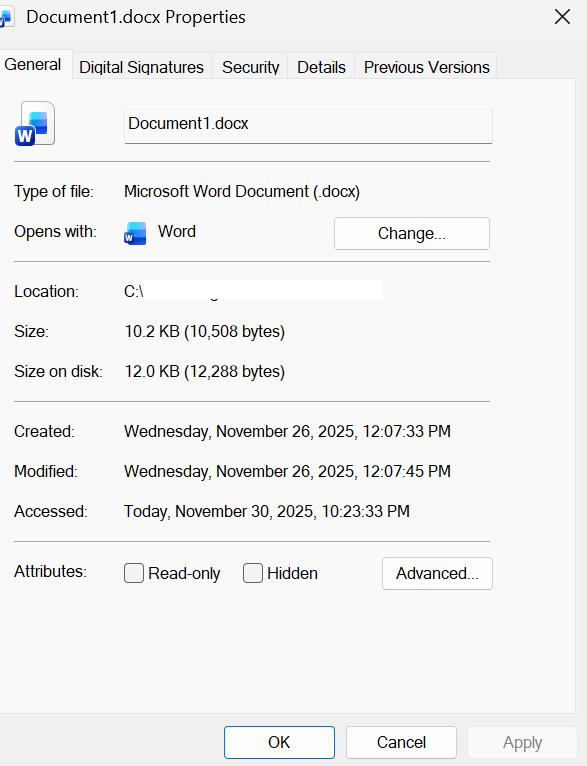Click the Modified: label
Viewport: 587px width, 766px height.
pyautogui.click(x=46, y=472)
